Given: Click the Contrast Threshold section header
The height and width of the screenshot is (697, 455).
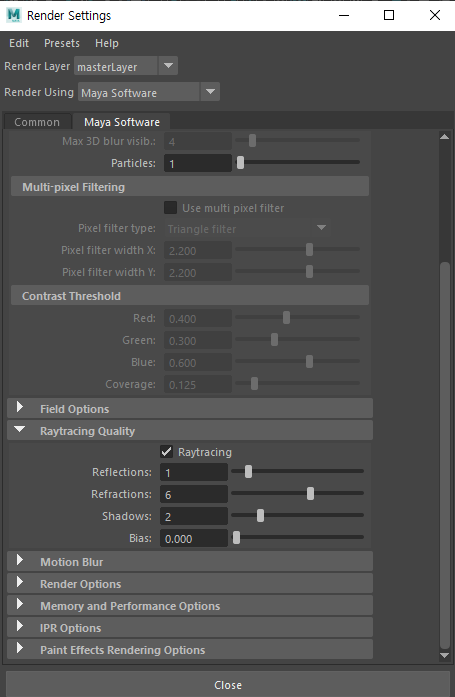Looking at the screenshot, I should click(x=190, y=296).
